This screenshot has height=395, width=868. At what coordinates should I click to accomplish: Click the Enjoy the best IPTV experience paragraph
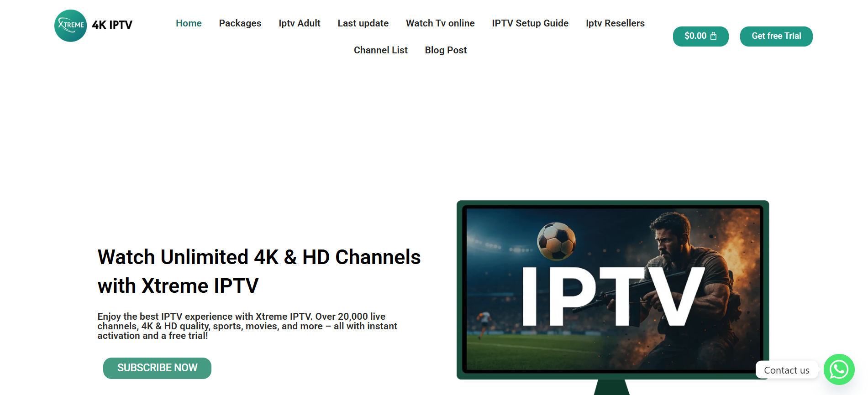(x=247, y=326)
